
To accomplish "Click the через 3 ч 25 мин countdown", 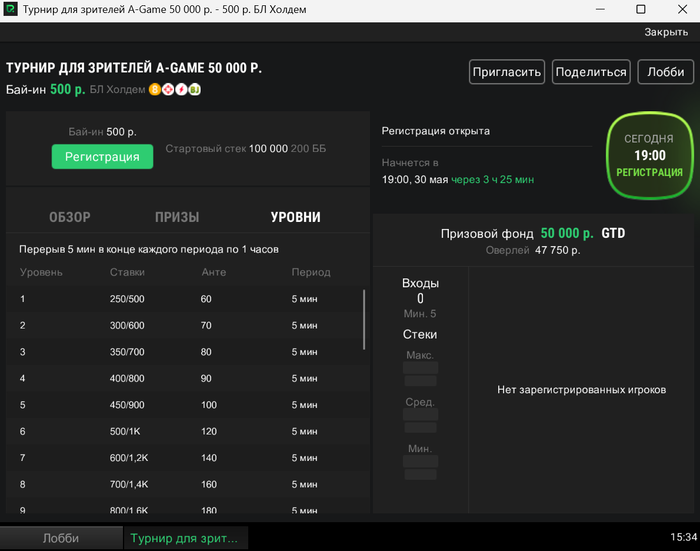I will [x=492, y=179].
